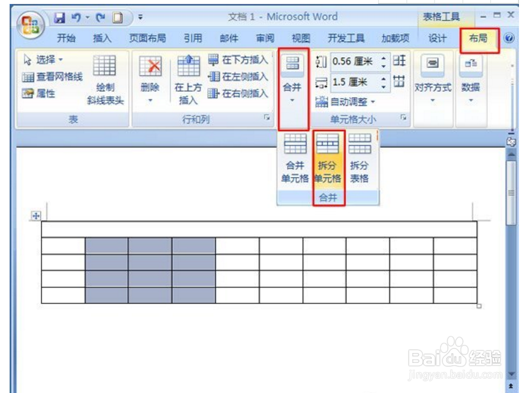
Task: Edit row height field 0.56 厘米
Action: point(355,61)
